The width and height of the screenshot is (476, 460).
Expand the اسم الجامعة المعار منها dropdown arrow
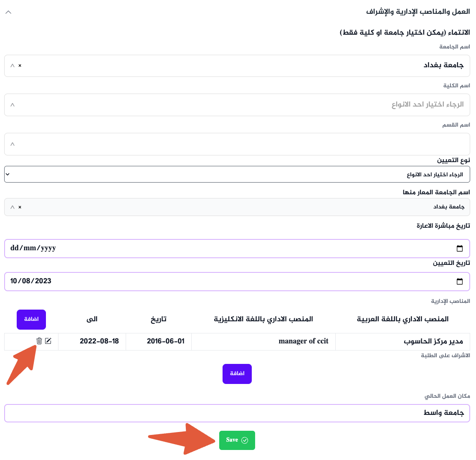(13, 207)
